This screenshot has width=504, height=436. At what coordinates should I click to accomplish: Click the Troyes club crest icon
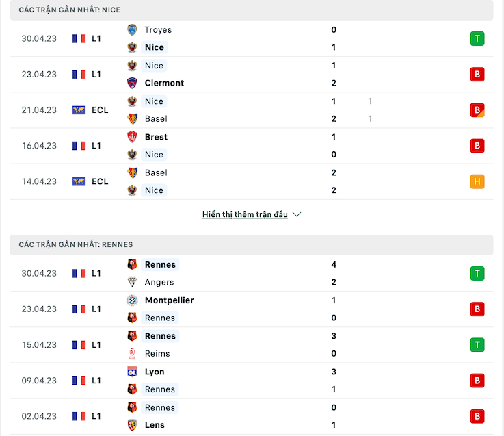pyautogui.click(x=132, y=30)
